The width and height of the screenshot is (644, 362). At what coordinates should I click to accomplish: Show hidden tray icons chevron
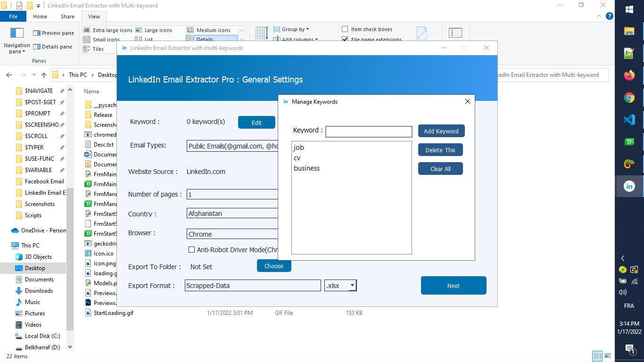click(x=623, y=258)
